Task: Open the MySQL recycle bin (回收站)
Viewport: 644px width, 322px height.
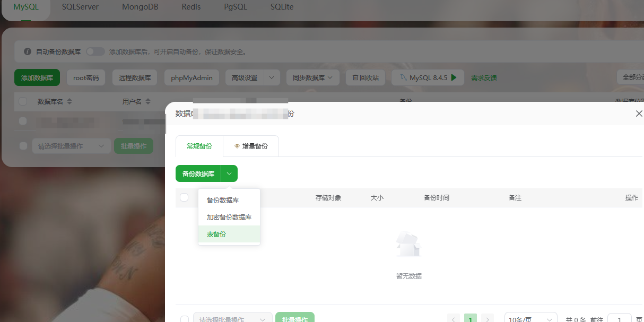Action: (365, 77)
